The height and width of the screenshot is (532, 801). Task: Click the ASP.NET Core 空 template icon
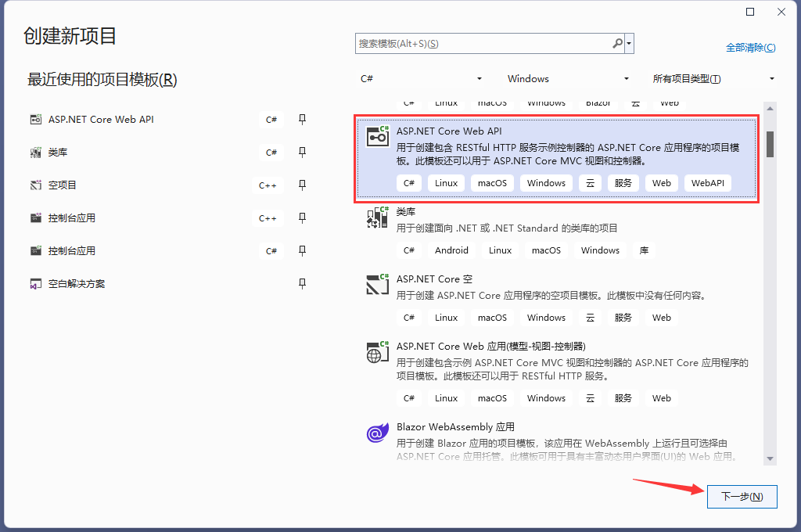[x=378, y=285]
